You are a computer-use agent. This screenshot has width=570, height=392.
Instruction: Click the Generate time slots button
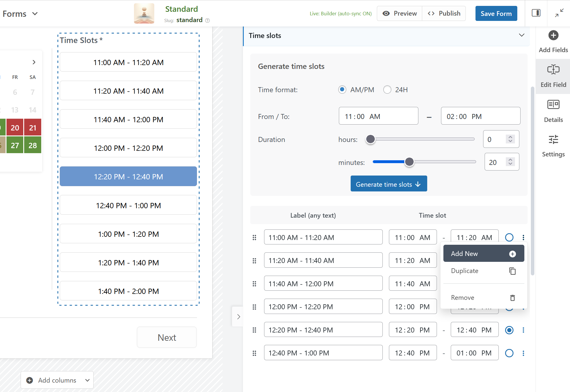[x=388, y=184]
